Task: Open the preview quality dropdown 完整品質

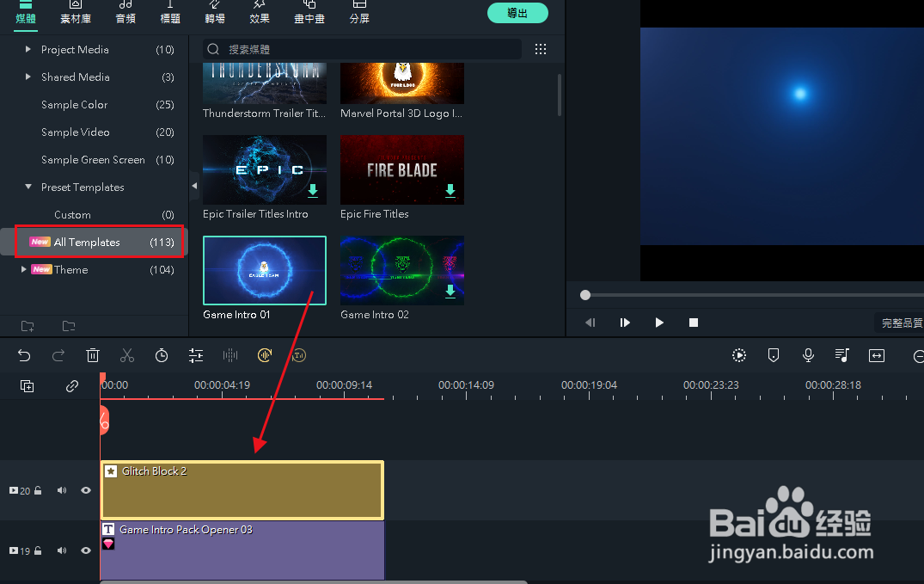Action: (x=900, y=323)
